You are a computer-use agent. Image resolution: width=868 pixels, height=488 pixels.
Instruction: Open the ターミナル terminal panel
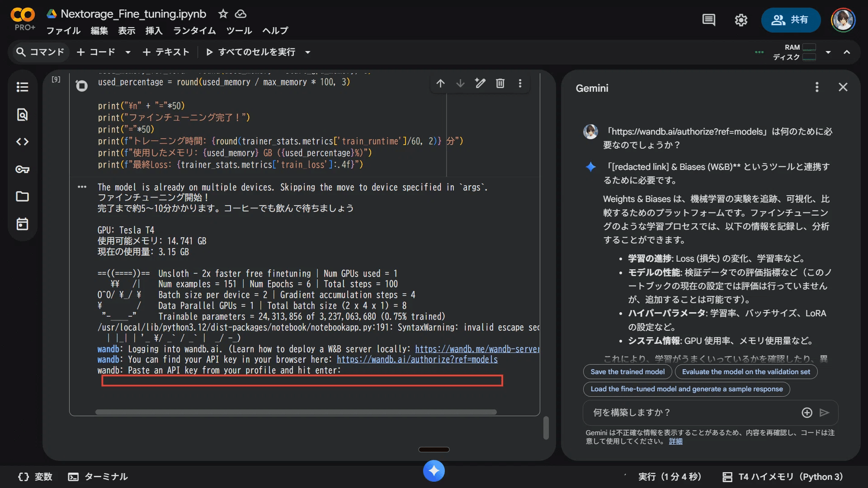(x=98, y=477)
